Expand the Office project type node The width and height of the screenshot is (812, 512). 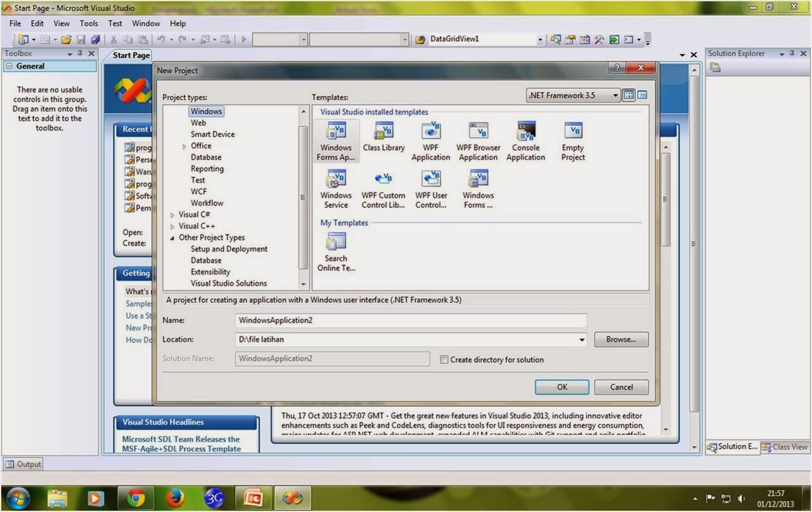[x=184, y=147]
